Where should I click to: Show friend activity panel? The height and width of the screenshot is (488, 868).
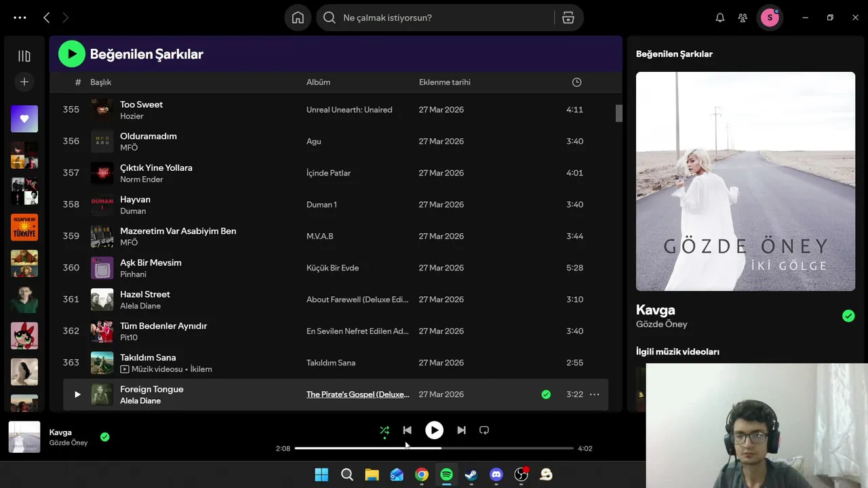pyautogui.click(x=743, y=18)
